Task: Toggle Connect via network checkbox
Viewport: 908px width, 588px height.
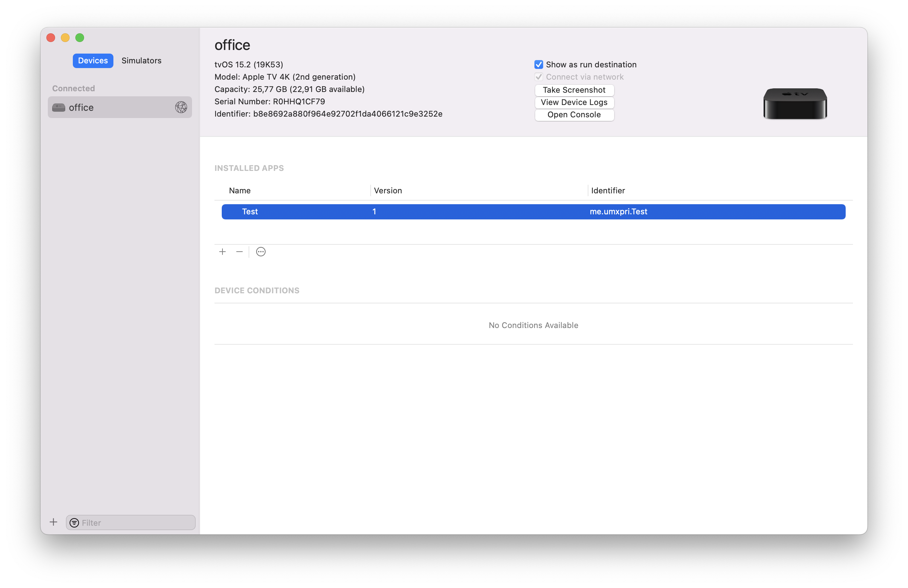Action: (538, 77)
